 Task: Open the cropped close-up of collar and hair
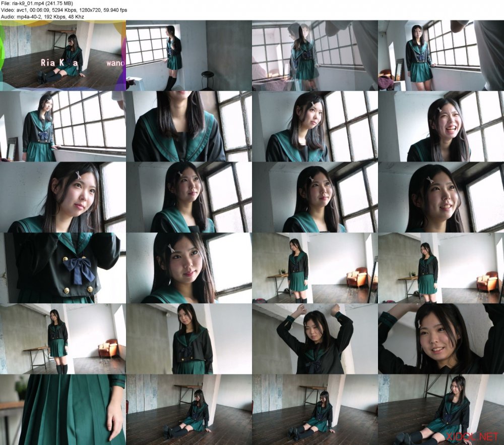click(x=189, y=127)
